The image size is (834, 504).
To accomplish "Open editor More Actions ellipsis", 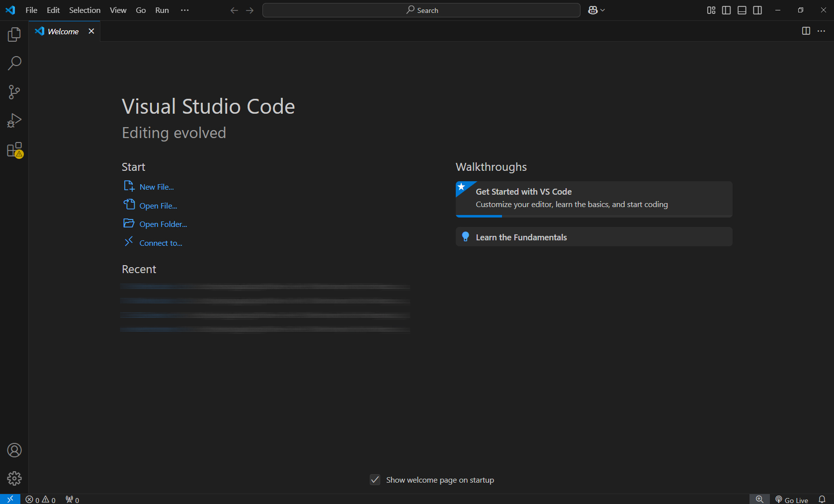I will [x=821, y=31].
